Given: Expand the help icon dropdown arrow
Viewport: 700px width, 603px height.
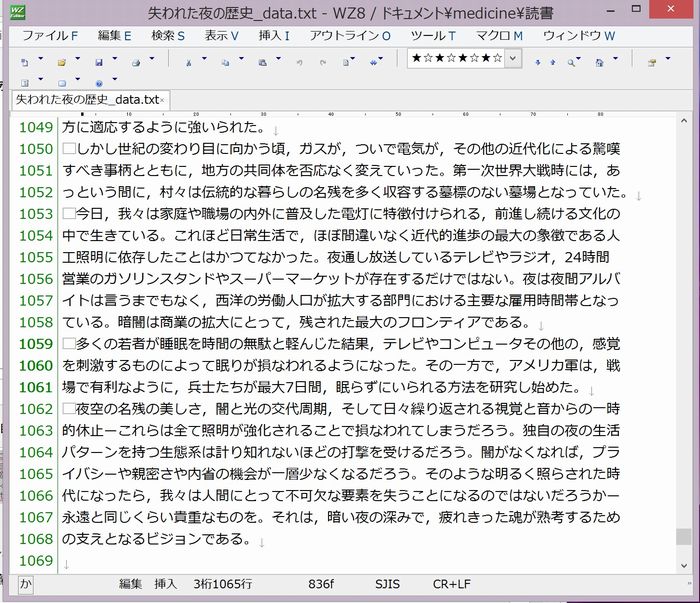Looking at the screenshot, I should 115,79.
